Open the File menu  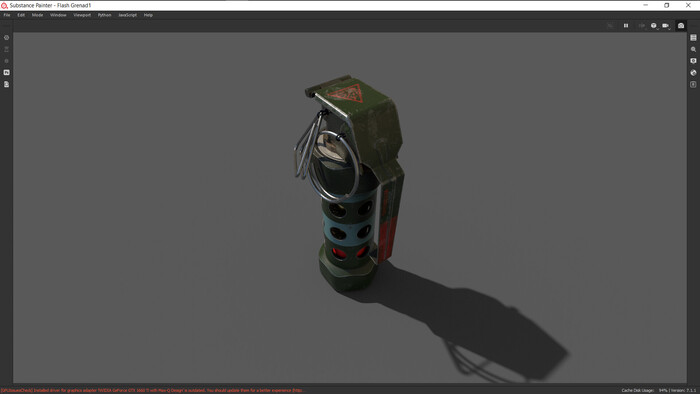pyautogui.click(x=7, y=15)
